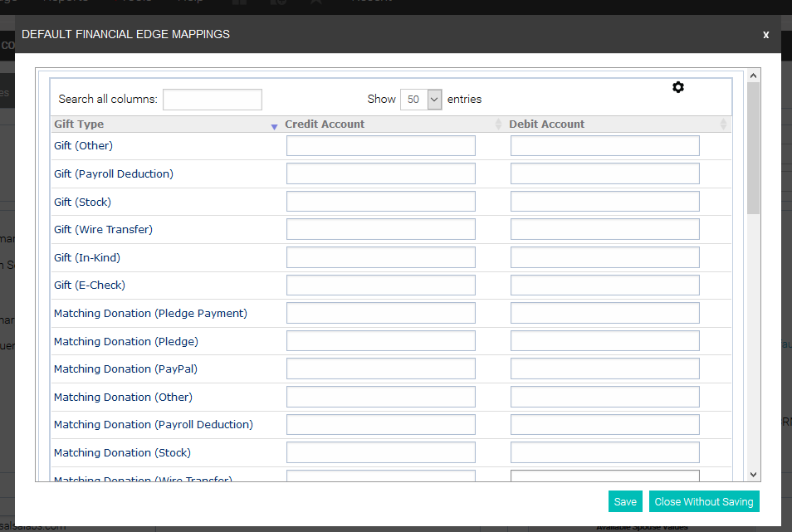Image resolution: width=792 pixels, height=532 pixels.
Task: Focus Credit Account for Gift (E-Check)
Action: coord(381,286)
